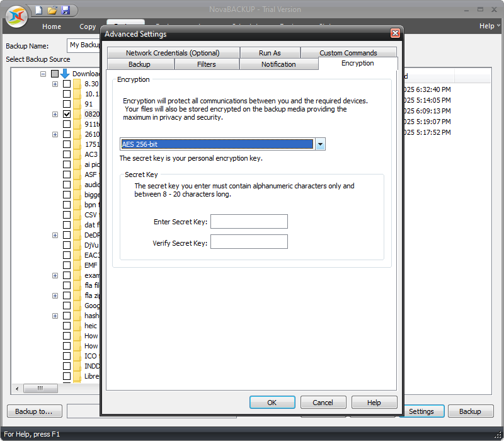Click the 6:09:13 PM date entry
Image resolution: width=504 pixels, height=441 pixels.
tap(427, 111)
